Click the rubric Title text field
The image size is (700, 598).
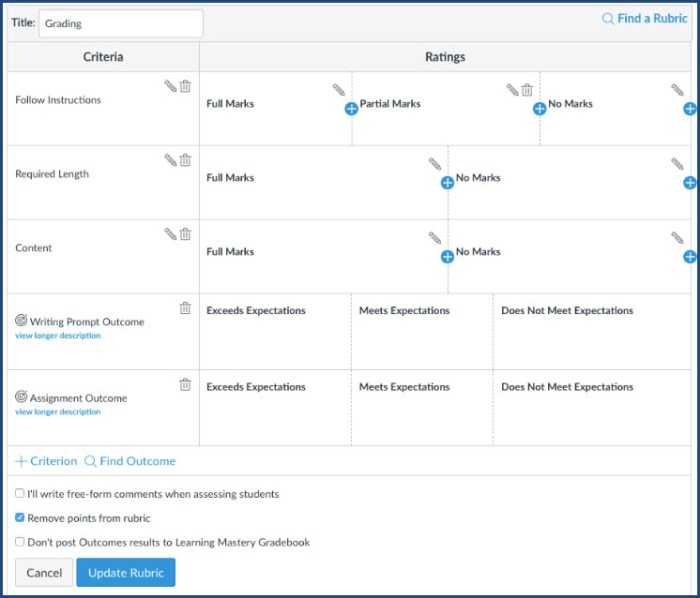click(x=120, y=23)
